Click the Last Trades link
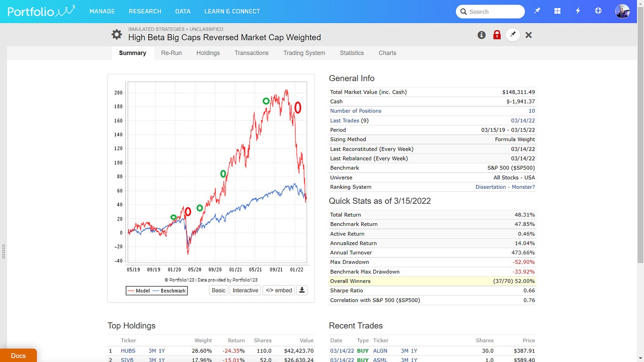 [x=345, y=120]
